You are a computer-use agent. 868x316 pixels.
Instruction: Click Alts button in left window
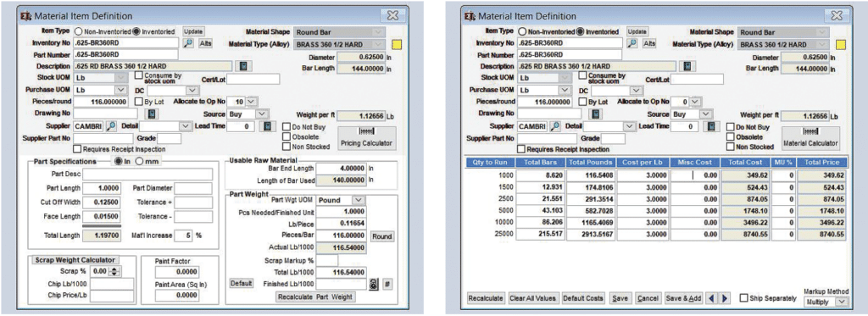coord(206,43)
